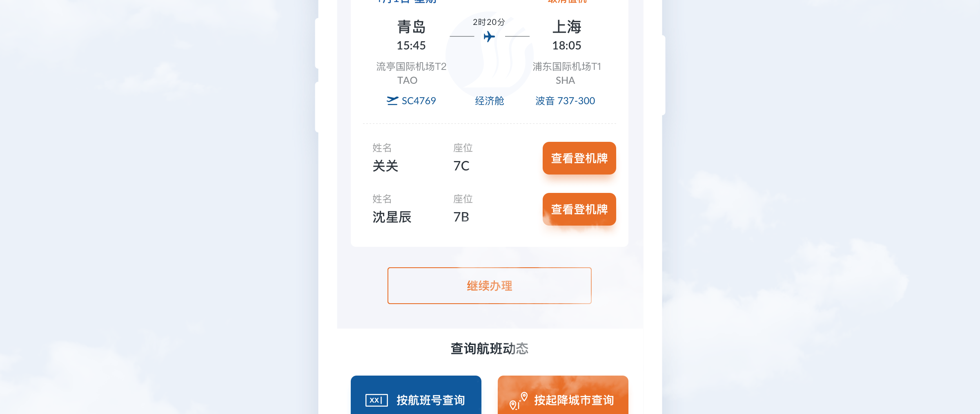Viewport: 980px width, 414px height.
Task: Click seat number 7C
Action: point(461,166)
